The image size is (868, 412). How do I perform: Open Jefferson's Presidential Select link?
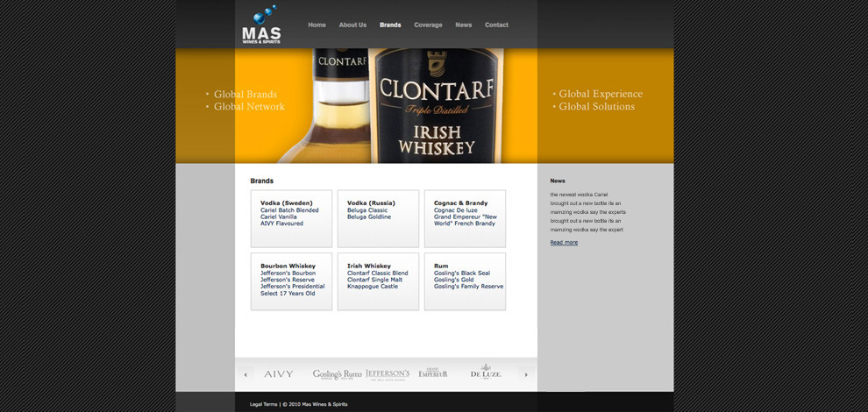coord(293,289)
